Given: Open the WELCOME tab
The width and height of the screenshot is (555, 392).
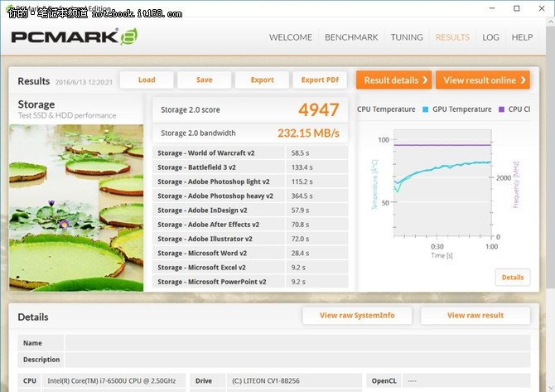Looking at the screenshot, I should [x=291, y=37].
